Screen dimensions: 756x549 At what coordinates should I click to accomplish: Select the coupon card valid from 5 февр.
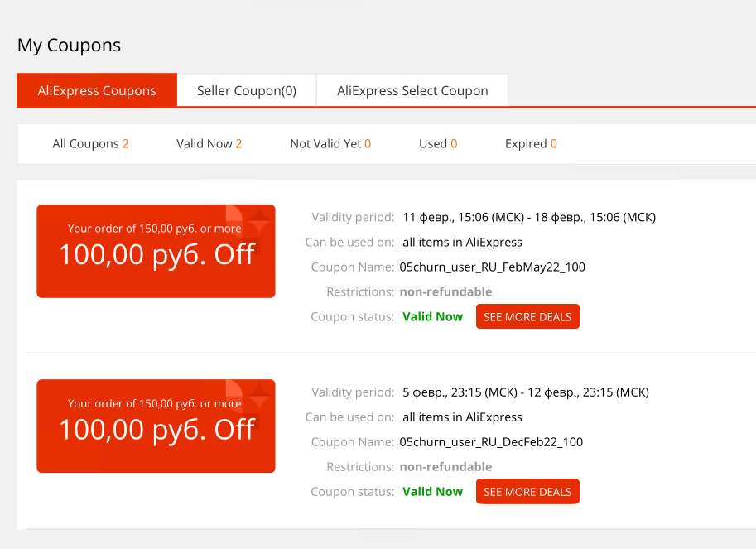click(156, 426)
